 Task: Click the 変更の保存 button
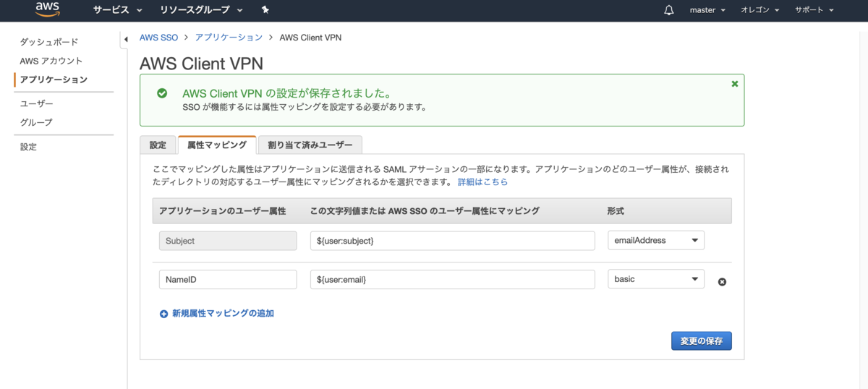point(702,341)
